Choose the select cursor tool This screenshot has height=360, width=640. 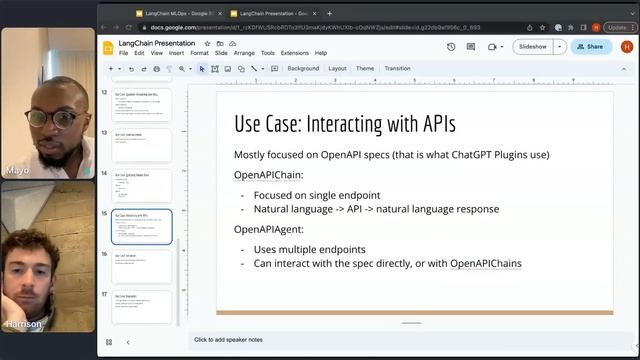click(x=202, y=69)
